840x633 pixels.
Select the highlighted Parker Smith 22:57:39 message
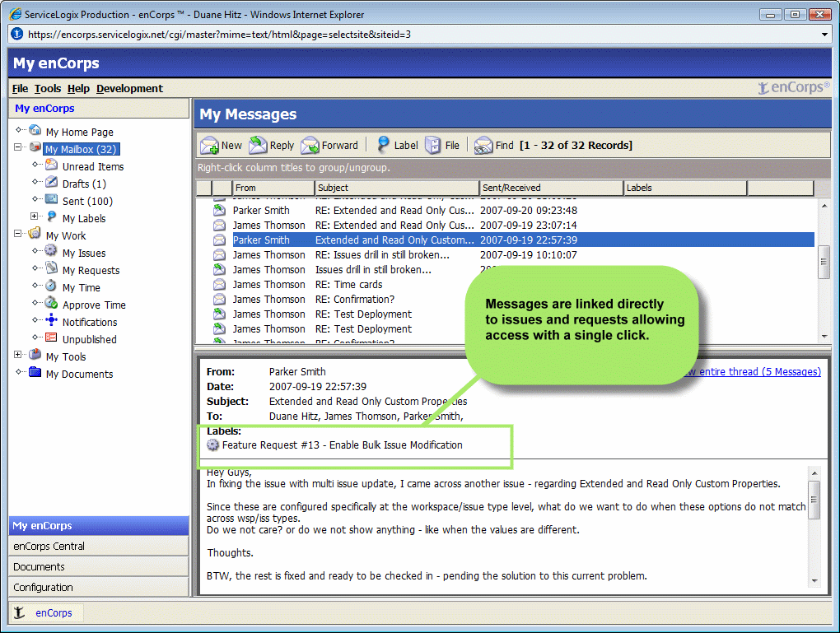point(505,240)
